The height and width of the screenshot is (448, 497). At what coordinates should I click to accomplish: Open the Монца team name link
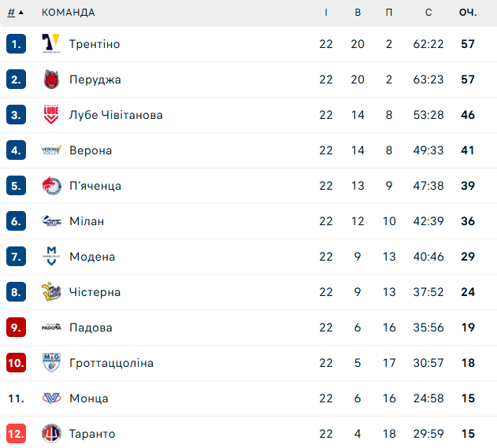(x=89, y=398)
